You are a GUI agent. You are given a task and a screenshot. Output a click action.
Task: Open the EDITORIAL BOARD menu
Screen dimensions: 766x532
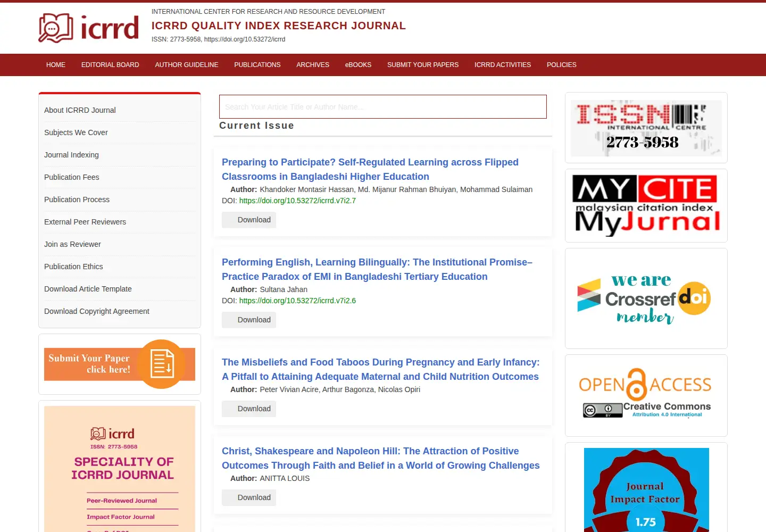[110, 65]
